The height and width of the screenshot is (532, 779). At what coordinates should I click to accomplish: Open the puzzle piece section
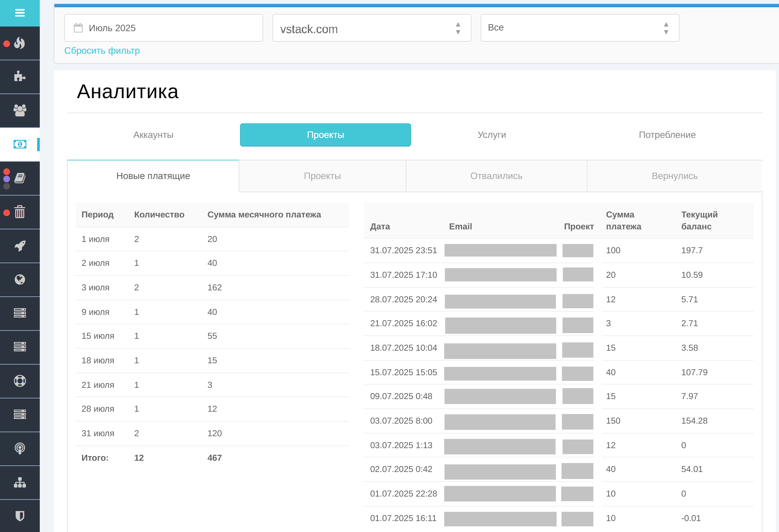20,77
